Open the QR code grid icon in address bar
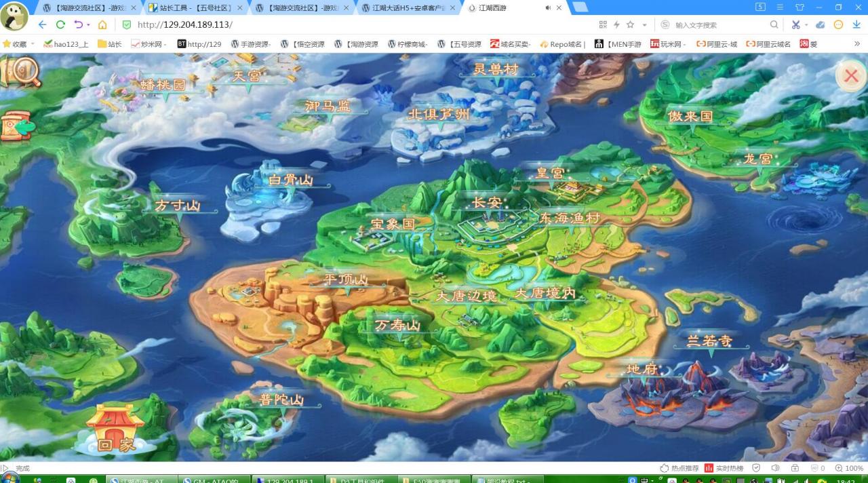 pyautogui.click(x=603, y=24)
